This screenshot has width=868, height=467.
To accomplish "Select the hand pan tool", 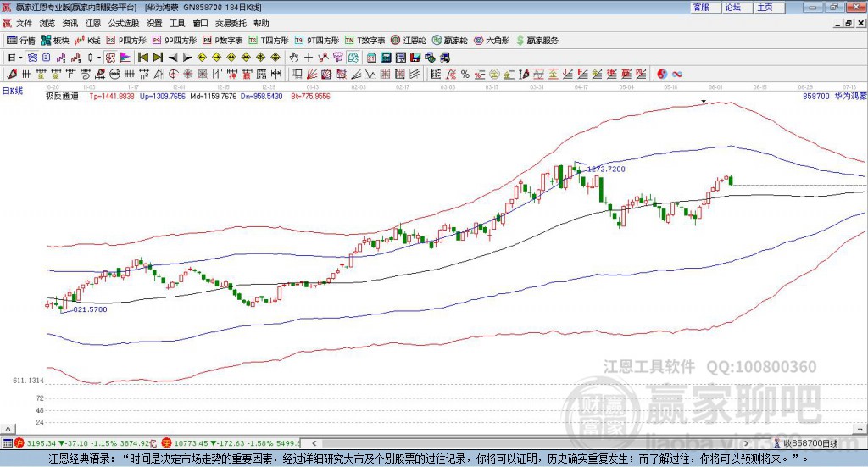I will coord(294,58).
